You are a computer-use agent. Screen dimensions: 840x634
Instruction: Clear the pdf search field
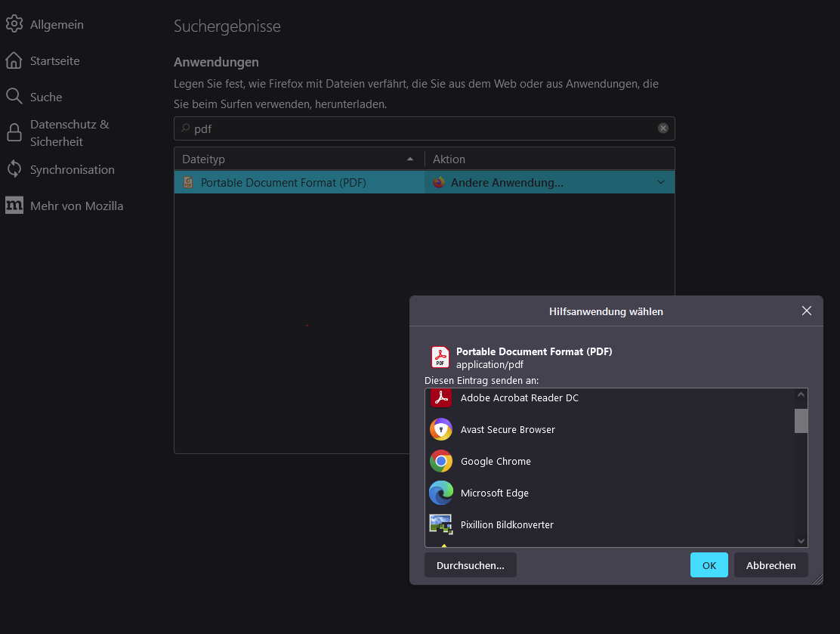click(663, 128)
